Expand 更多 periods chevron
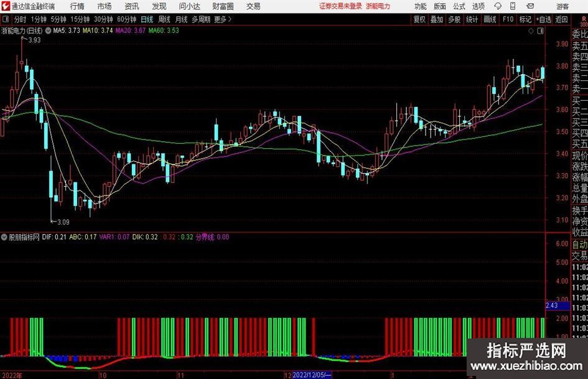The width and height of the screenshot is (588, 379). (230, 19)
